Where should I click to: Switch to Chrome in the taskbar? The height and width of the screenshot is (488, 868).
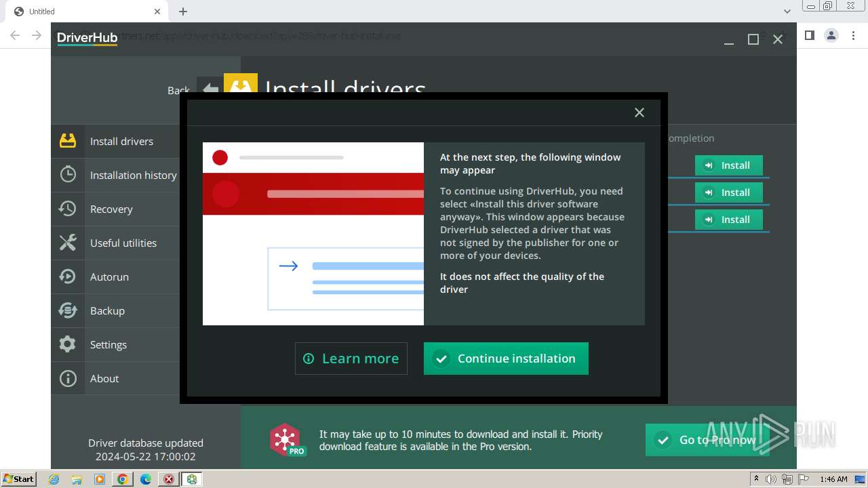122,479
